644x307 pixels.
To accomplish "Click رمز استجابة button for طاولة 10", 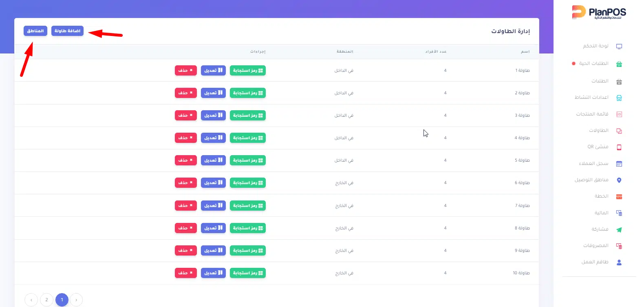I will (x=248, y=273).
